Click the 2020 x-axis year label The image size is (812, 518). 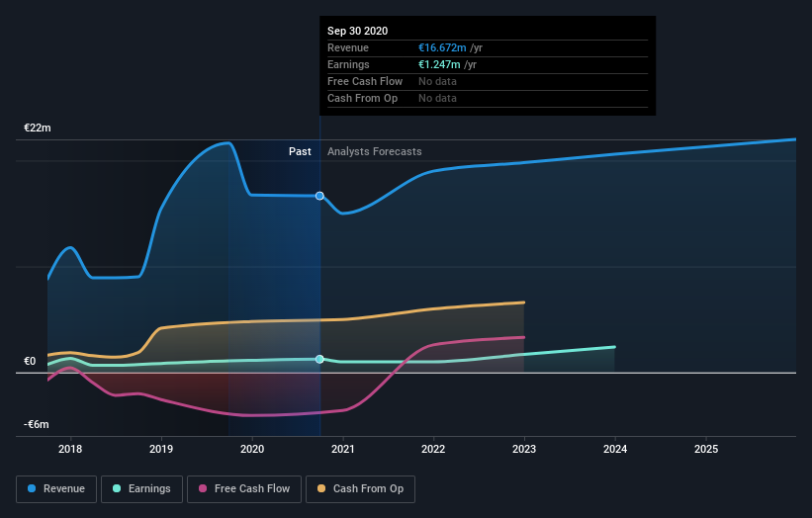coord(252,449)
